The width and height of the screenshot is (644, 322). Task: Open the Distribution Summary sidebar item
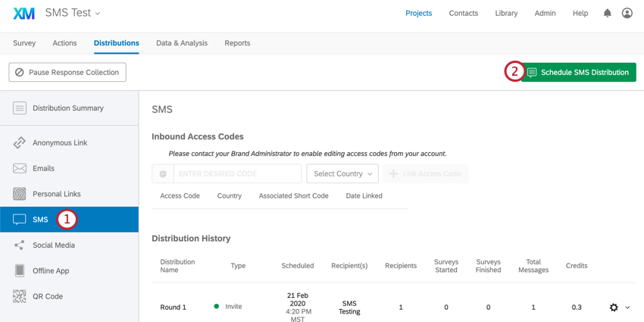[67, 108]
